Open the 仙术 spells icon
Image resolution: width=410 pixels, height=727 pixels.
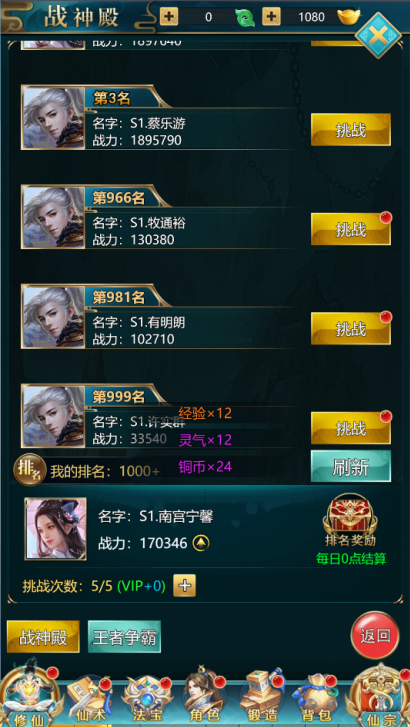pyautogui.click(x=90, y=700)
